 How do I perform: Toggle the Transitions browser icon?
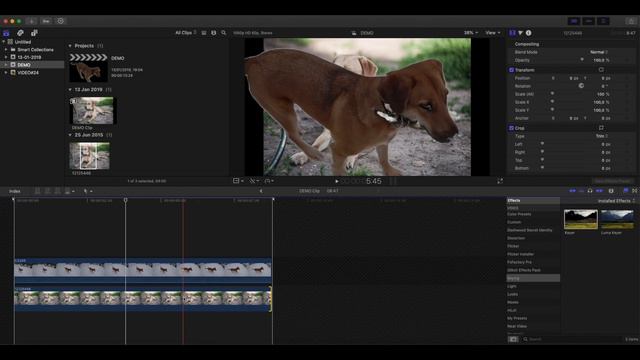click(635, 191)
